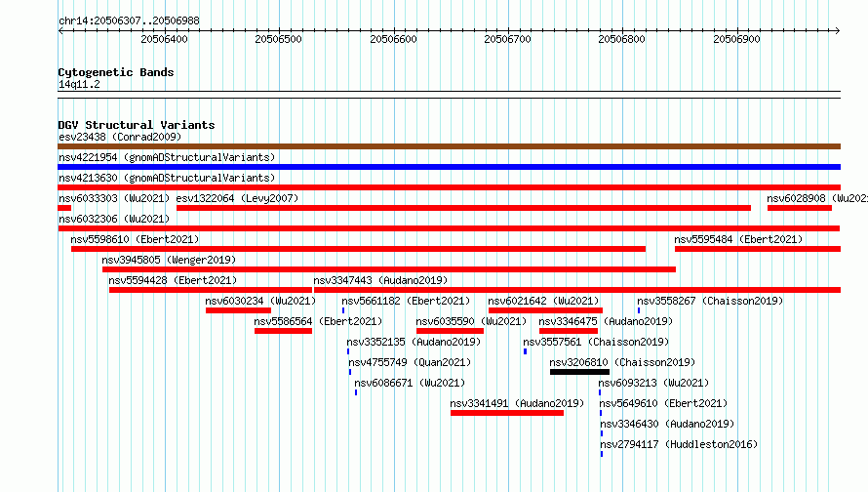Select the red nsv5595484 variant bar
This screenshot has width=868, height=492.
(758, 249)
